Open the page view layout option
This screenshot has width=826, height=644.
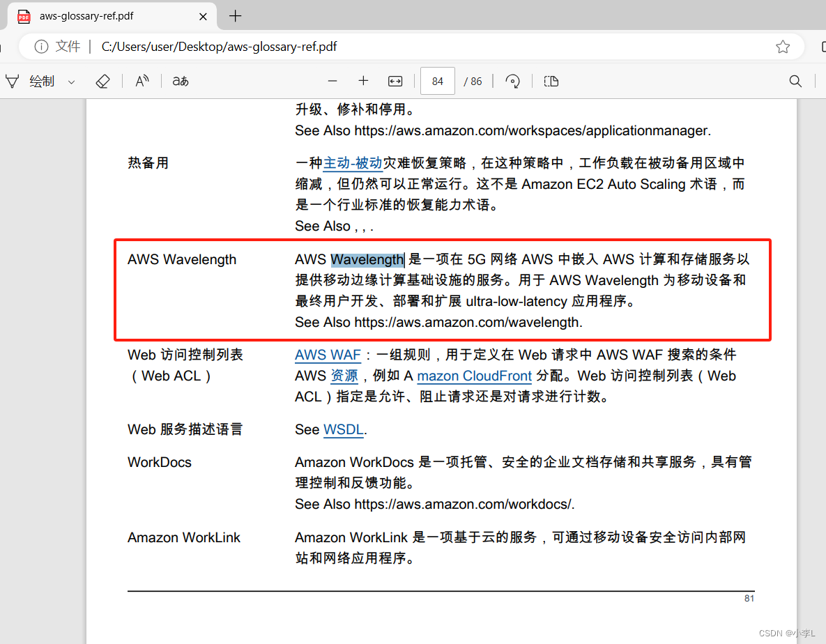(x=551, y=81)
